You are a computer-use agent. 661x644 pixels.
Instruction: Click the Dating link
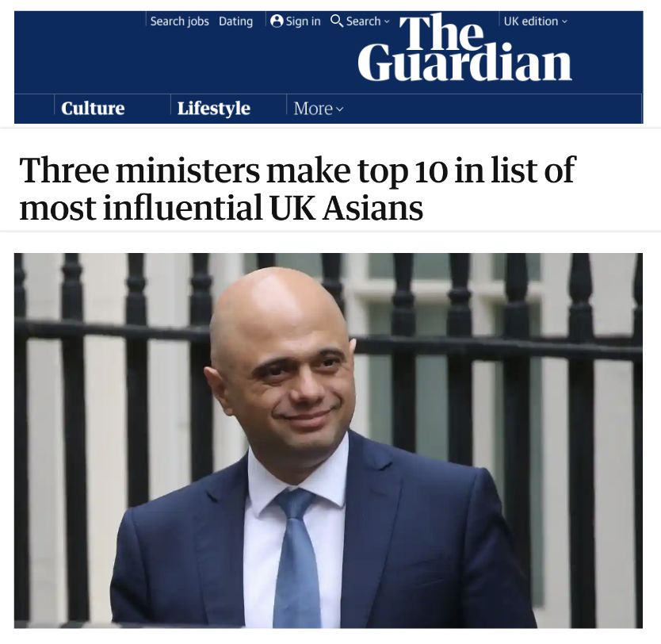[x=235, y=21]
